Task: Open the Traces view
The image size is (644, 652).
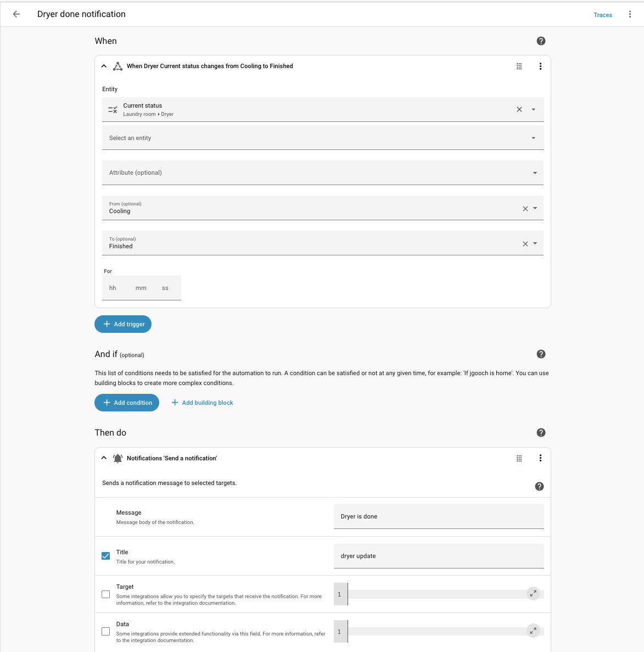Action: (x=602, y=15)
